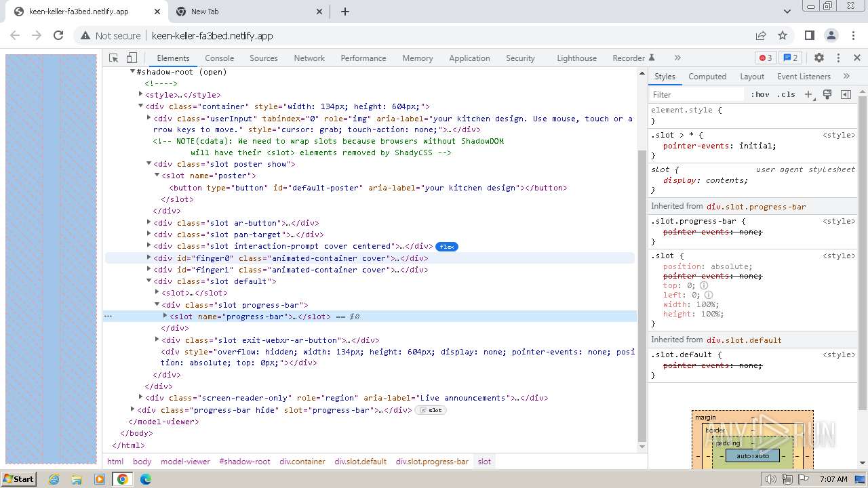Bookmark this page with the star icon
Image resolution: width=868 pixels, height=488 pixels.
783,35
